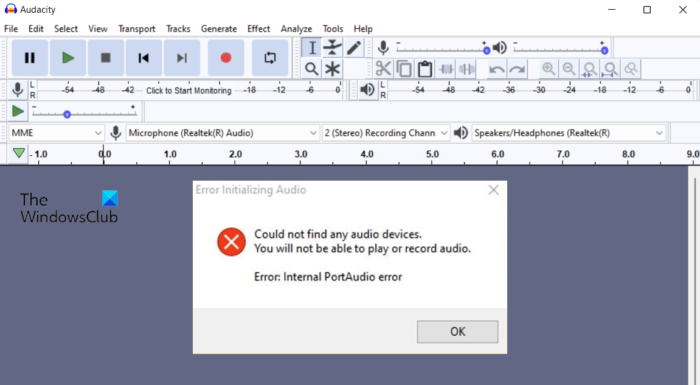The width and height of the screenshot is (700, 385).
Task: Open the Select menu
Action: click(66, 29)
